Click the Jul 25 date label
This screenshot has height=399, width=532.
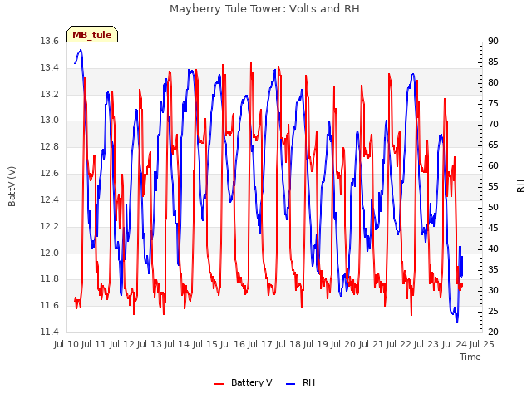coord(482,345)
